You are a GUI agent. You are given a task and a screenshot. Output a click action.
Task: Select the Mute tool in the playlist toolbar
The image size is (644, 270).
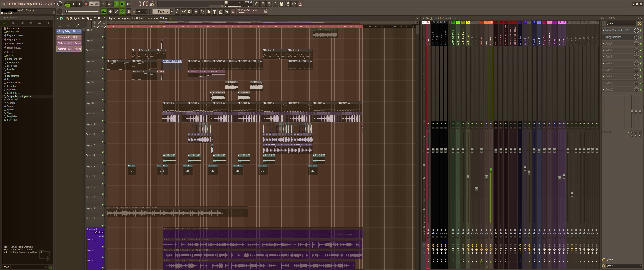tap(79, 18)
